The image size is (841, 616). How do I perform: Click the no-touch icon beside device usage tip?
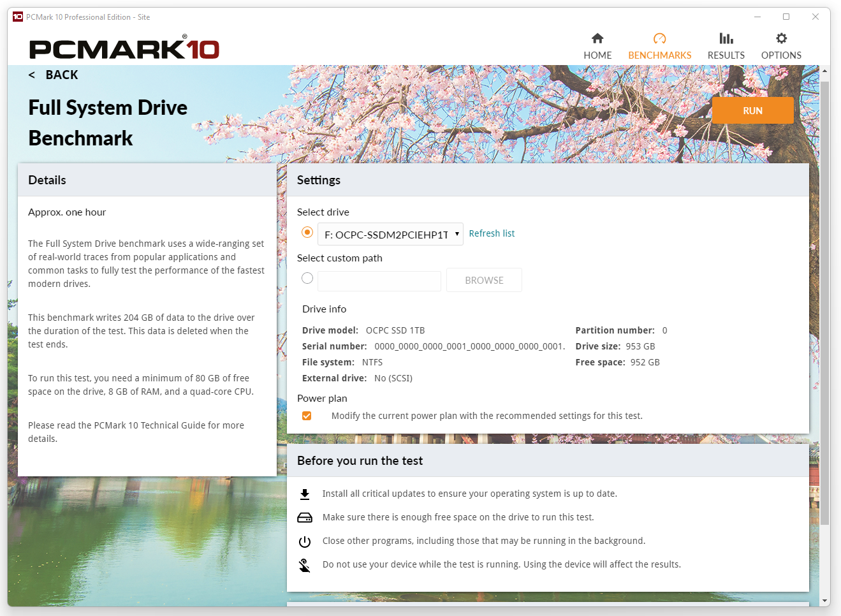[x=305, y=565]
